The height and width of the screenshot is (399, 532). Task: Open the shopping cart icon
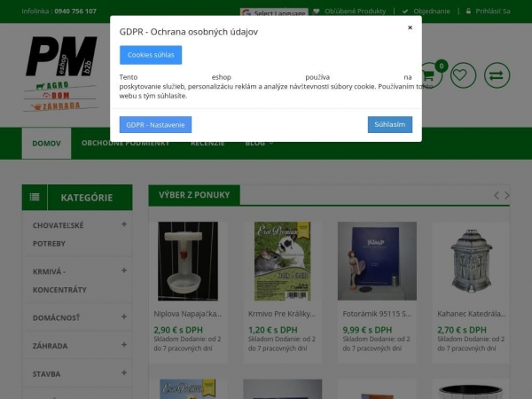click(x=430, y=75)
